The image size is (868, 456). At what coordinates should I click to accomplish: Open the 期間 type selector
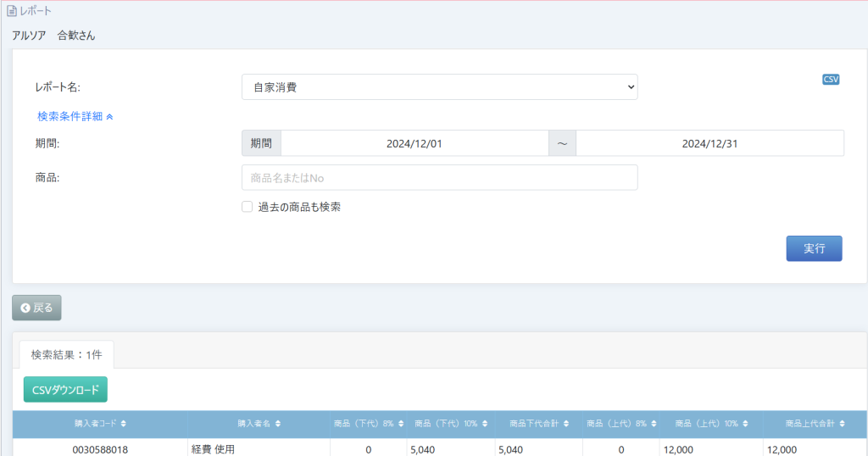coord(261,144)
